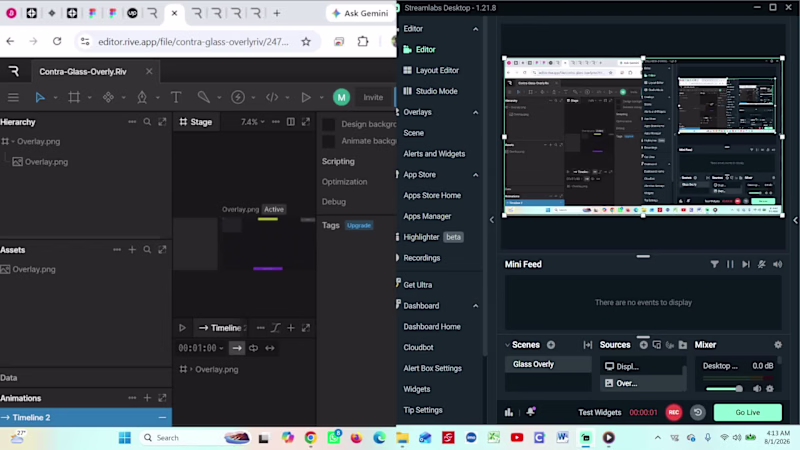The image size is (800, 450).
Task: Click the Go Live button
Action: pyautogui.click(x=747, y=412)
